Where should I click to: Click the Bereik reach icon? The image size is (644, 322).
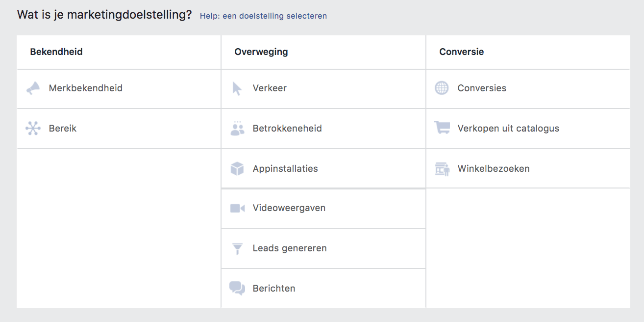pyautogui.click(x=33, y=128)
